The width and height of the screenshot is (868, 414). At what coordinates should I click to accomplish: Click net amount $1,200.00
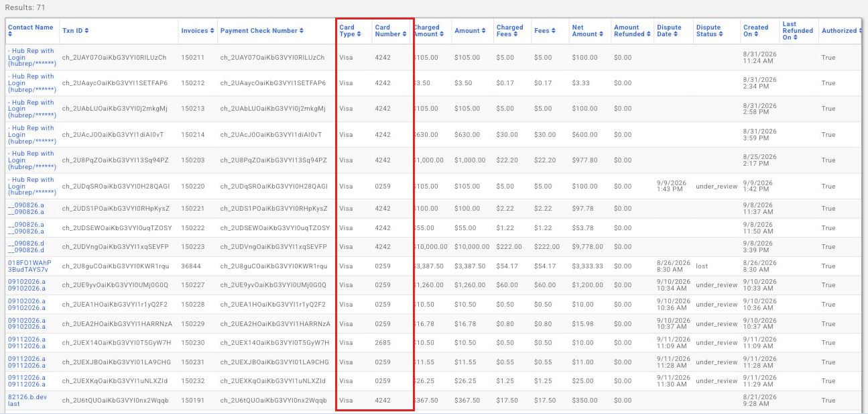(587, 285)
